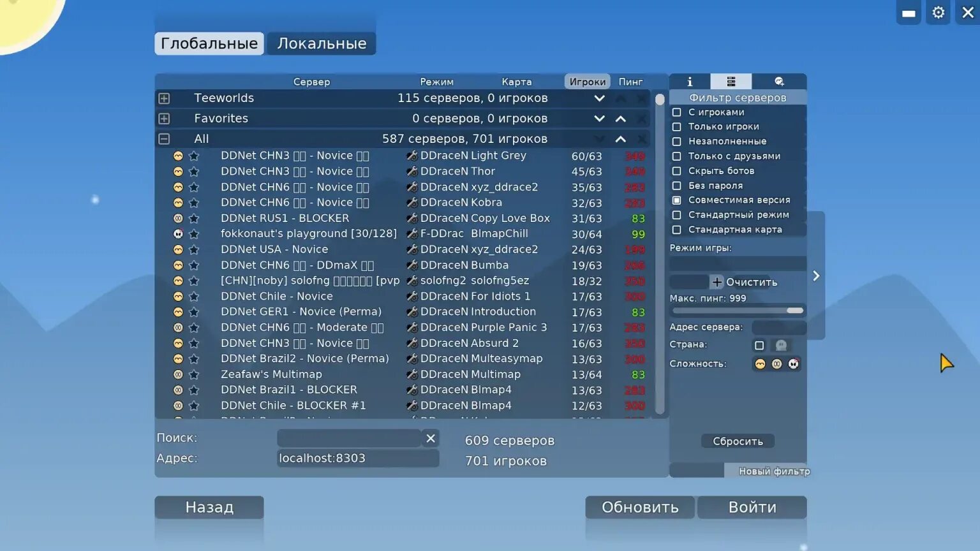The image size is (980, 551).
Task: Focus the Поиск search field
Action: coord(349,438)
